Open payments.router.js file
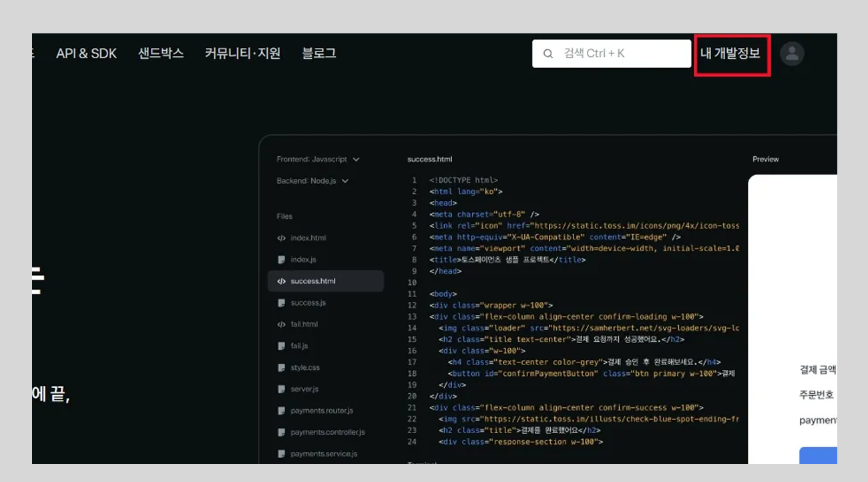868x482 pixels. click(x=322, y=411)
